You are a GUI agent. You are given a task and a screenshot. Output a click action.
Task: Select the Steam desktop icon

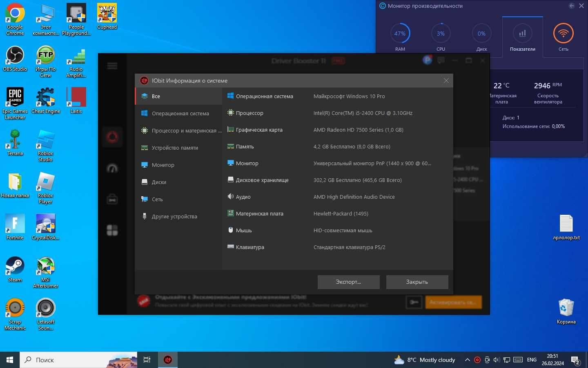[15, 269]
